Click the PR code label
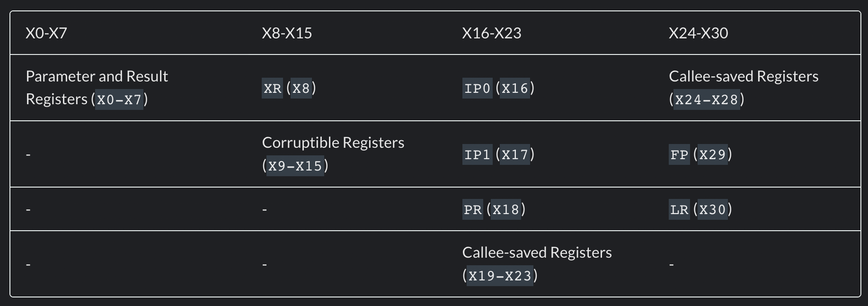Viewport: 868px width, 306px height. (472, 210)
